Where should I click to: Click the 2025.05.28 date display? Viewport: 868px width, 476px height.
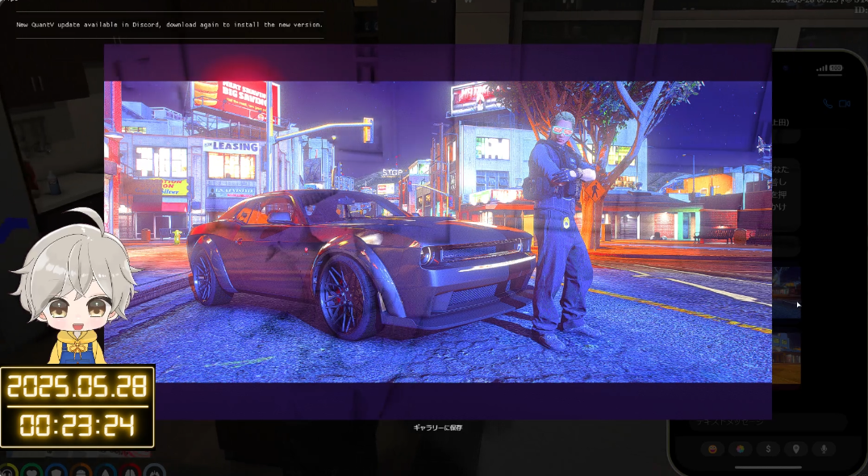tap(77, 386)
